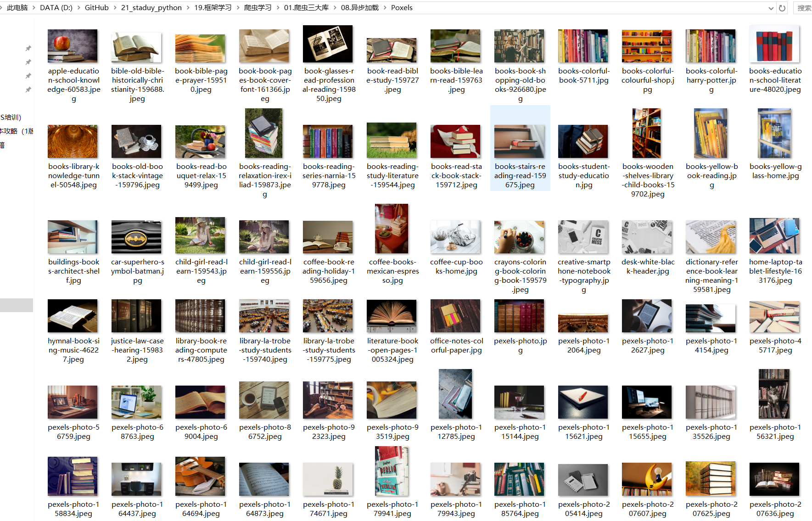Select the 08.异步加载 breadcrumb segment

coord(359,8)
